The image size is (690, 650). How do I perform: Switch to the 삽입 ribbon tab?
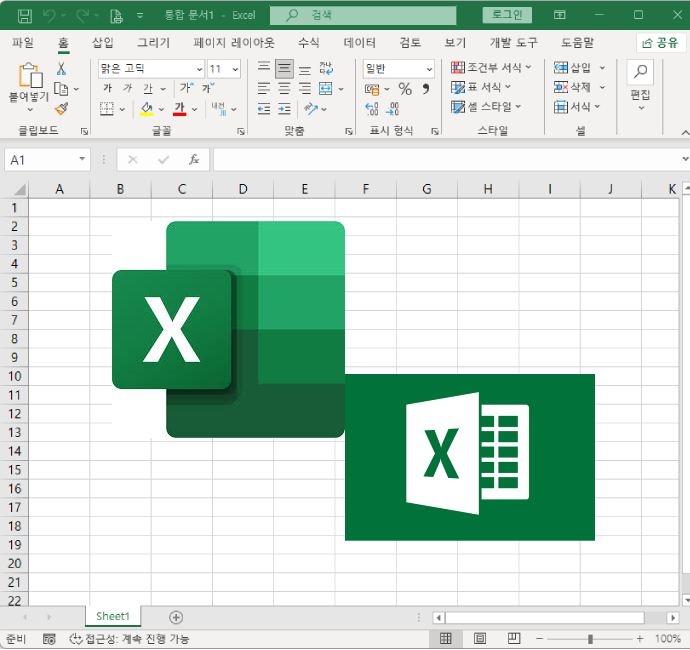click(103, 43)
